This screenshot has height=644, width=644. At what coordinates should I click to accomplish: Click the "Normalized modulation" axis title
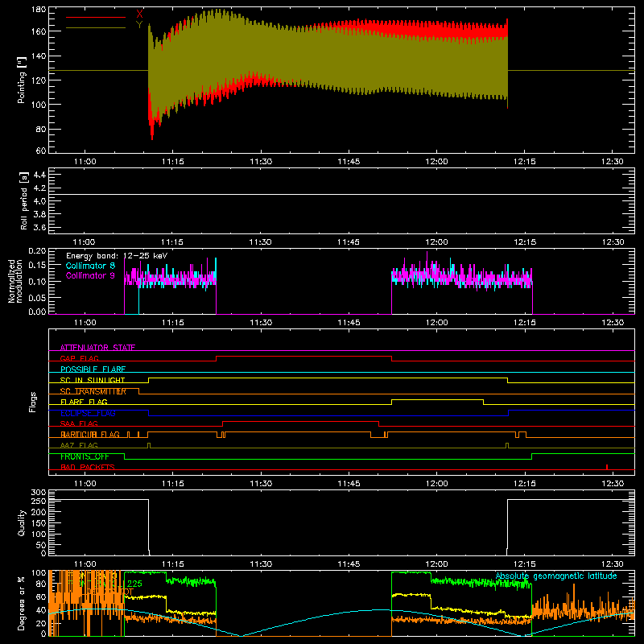(x=15, y=281)
